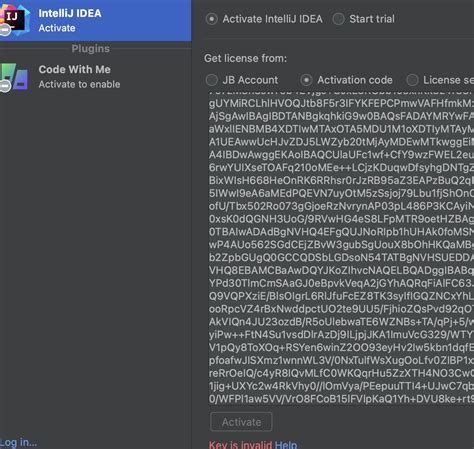This screenshot has height=449, width=474.
Task: Click the activation code line starting gUYMiRCLhl
Action: click(x=341, y=103)
